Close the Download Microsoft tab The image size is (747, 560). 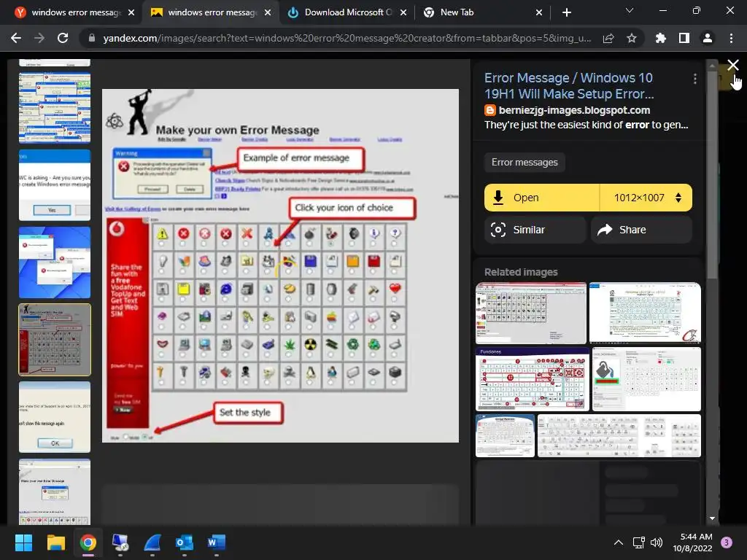pyautogui.click(x=403, y=12)
